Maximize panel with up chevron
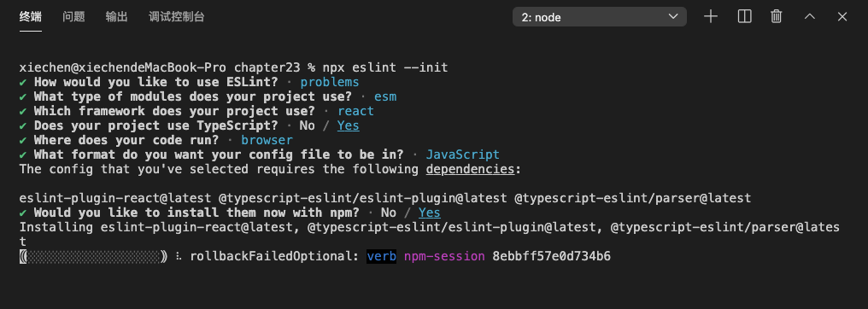The height and width of the screenshot is (309, 868). pyautogui.click(x=809, y=16)
